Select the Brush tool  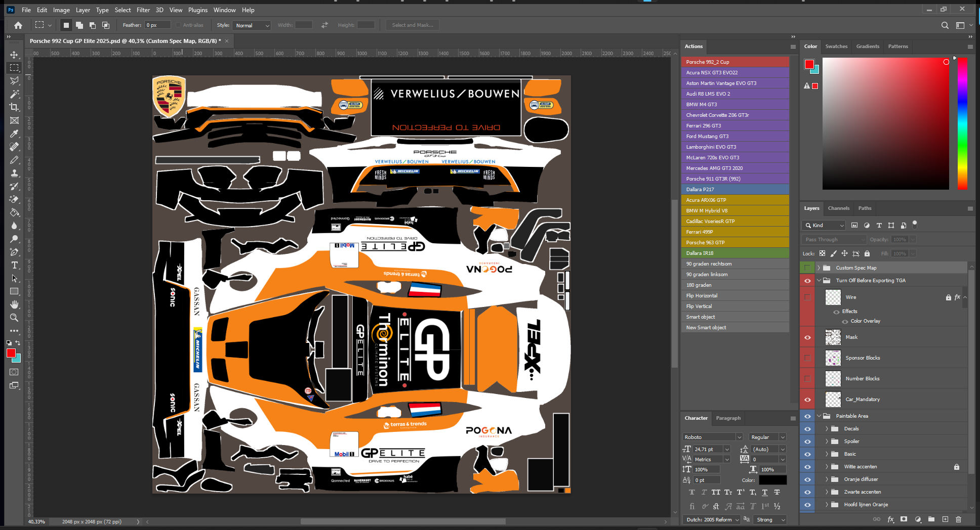(x=14, y=160)
